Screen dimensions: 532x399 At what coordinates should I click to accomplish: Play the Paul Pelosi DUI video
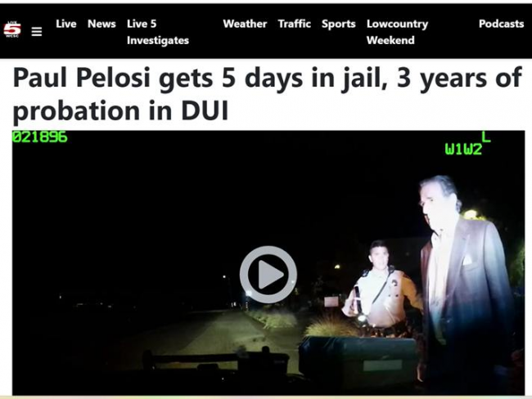click(x=268, y=274)
